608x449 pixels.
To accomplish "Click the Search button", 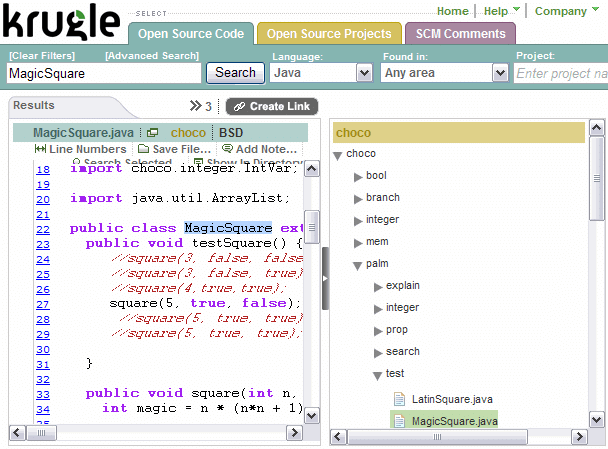I will tap(235, 73).
